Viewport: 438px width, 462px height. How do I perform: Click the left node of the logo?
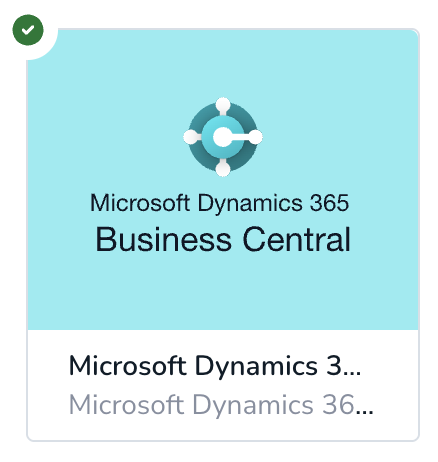pos(191,137)
